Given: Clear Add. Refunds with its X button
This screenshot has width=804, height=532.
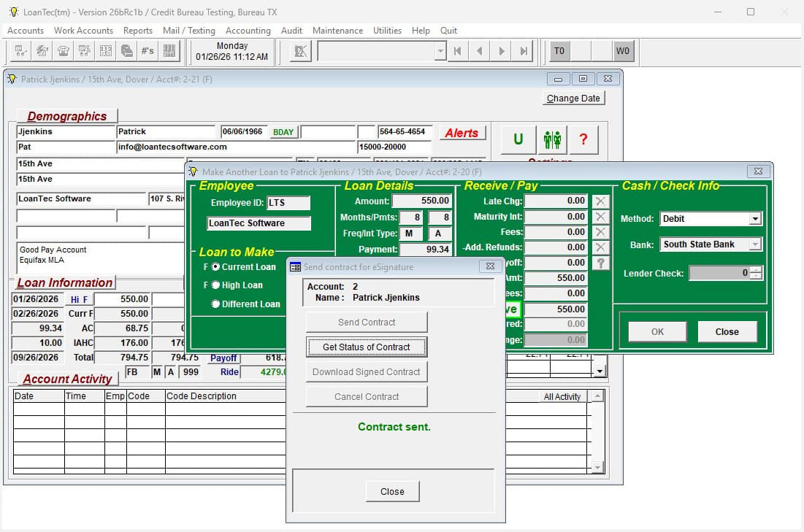Looking at the screenshot, I should point(600,247).
